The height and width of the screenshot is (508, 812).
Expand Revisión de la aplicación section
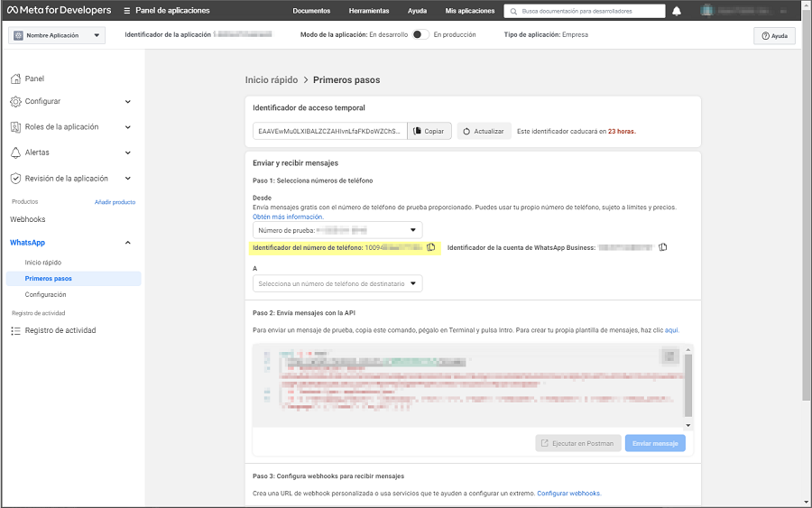(128, 178)
